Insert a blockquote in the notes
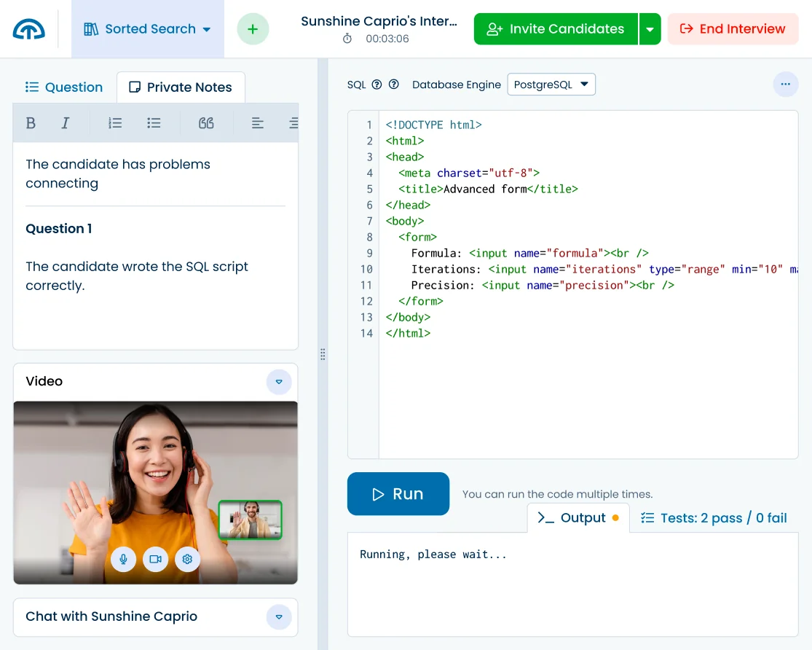 (206, 123)
